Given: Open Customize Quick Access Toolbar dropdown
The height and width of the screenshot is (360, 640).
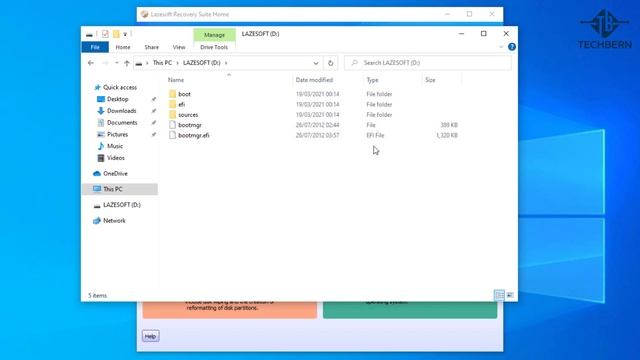Looking at the screenshot, I should [125, 34].
